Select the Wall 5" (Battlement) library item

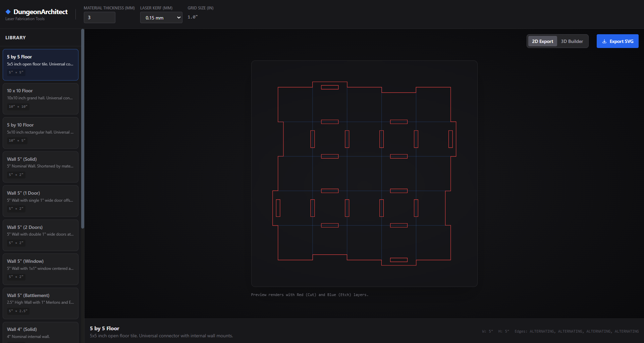click(41, 303)
